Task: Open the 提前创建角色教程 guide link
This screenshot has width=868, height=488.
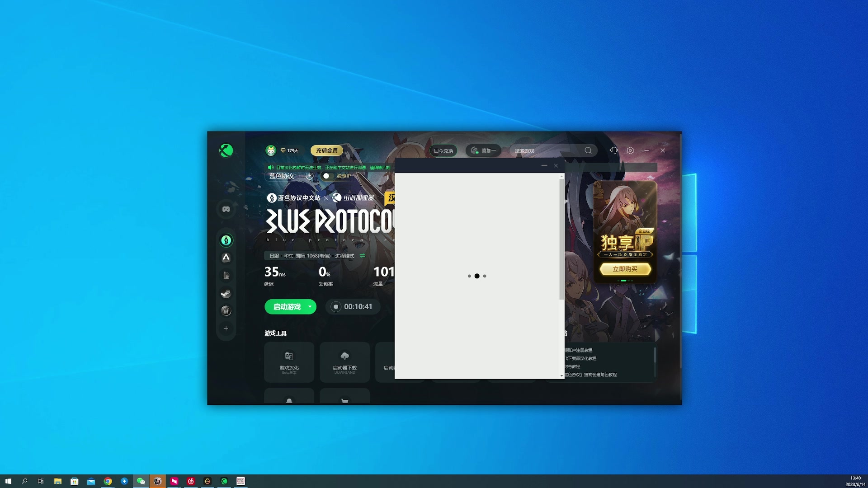Action: click(591, 375)
